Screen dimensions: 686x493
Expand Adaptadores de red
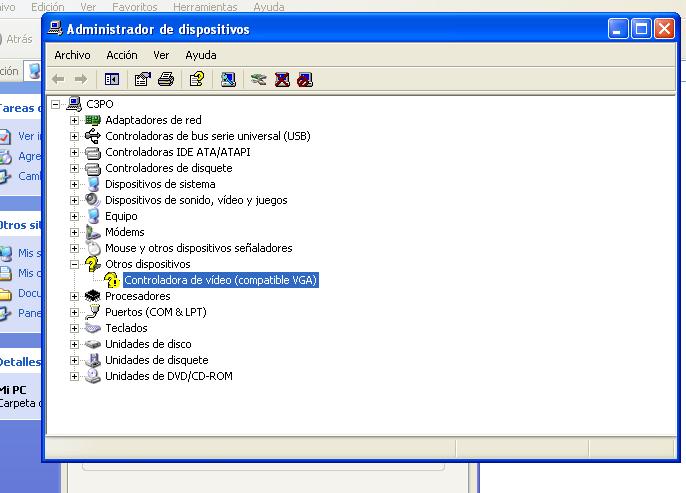74,120
